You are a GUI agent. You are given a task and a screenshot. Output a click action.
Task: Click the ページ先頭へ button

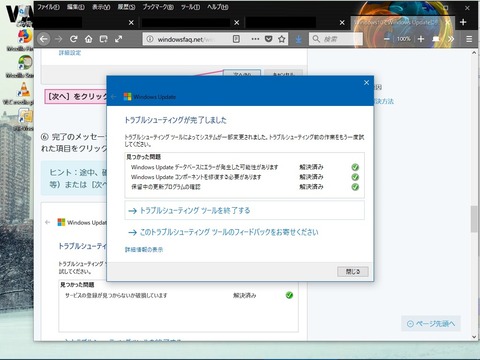coord(431,323)
